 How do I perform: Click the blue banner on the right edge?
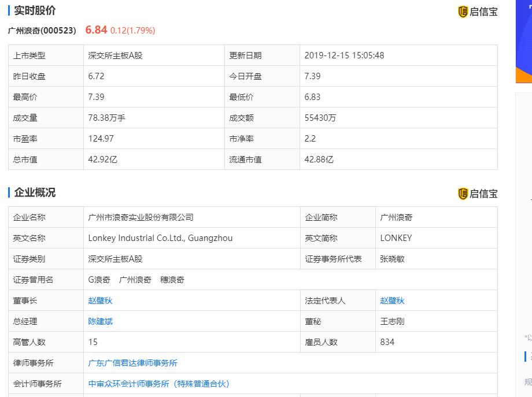tap(524, 42)
